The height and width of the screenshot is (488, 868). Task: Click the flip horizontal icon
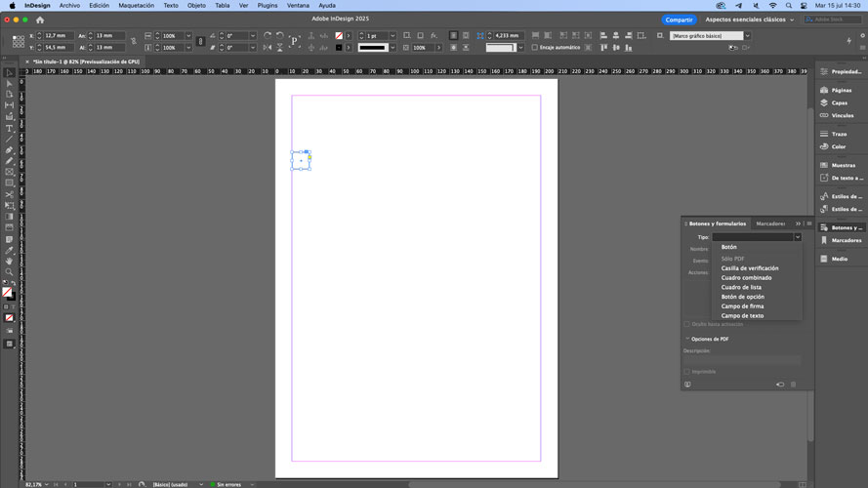(268, 48)
